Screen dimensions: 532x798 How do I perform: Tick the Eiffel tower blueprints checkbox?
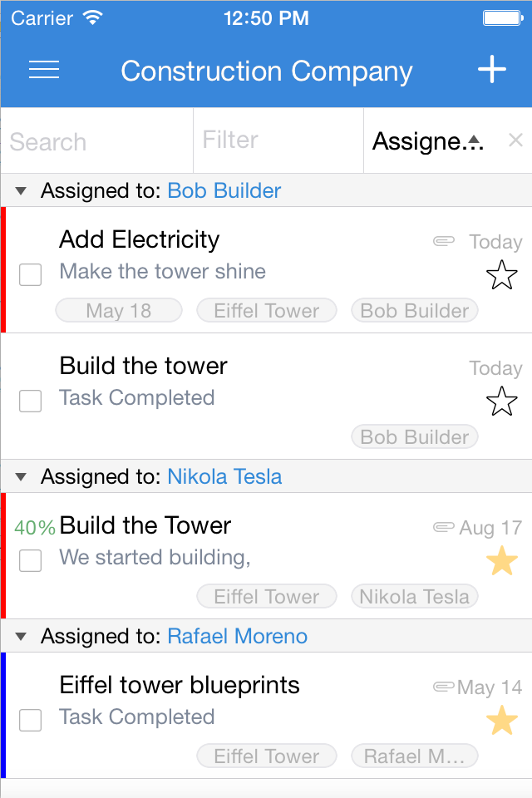pyautogui.click(x=31, y=721)
